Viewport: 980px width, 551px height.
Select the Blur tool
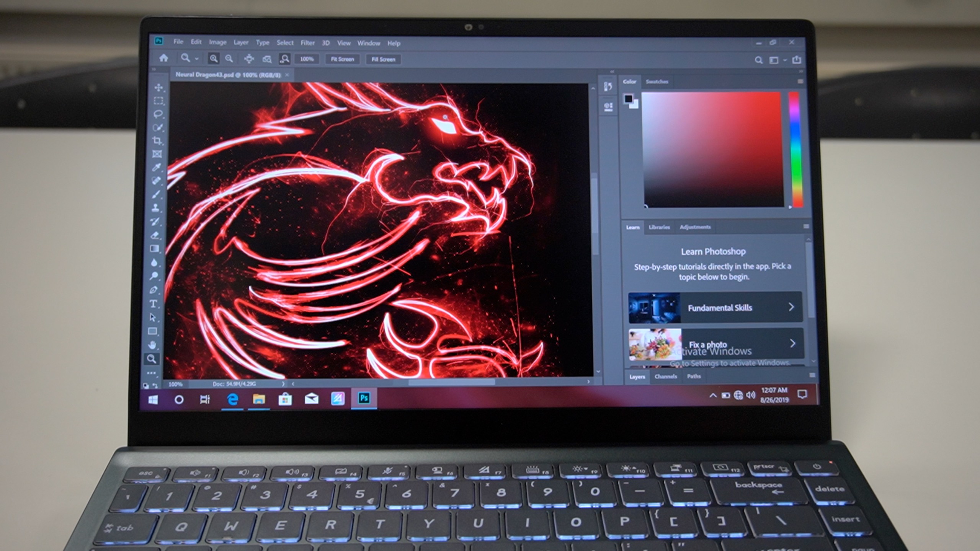tap(154, 262)
